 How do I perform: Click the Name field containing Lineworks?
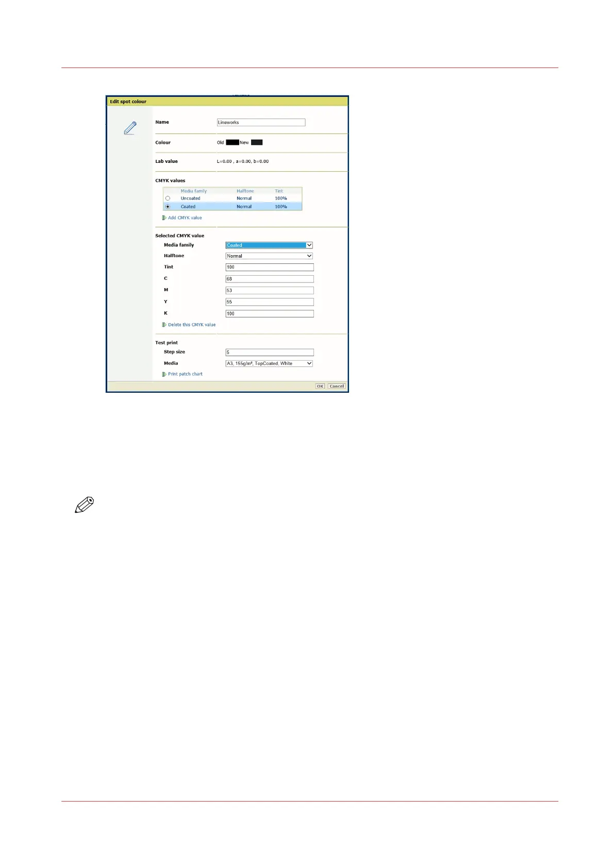click(x=261, y=123)
